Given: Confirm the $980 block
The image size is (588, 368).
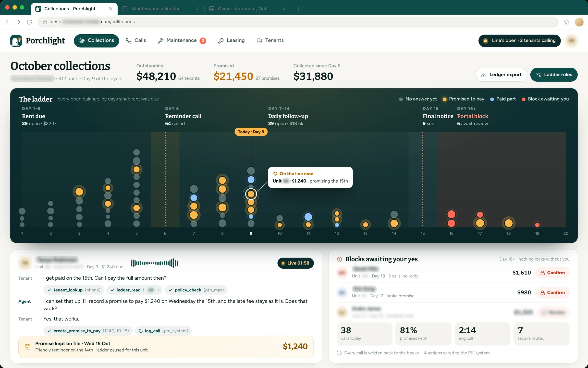Looking at the screenshot, I should point(552,293).
